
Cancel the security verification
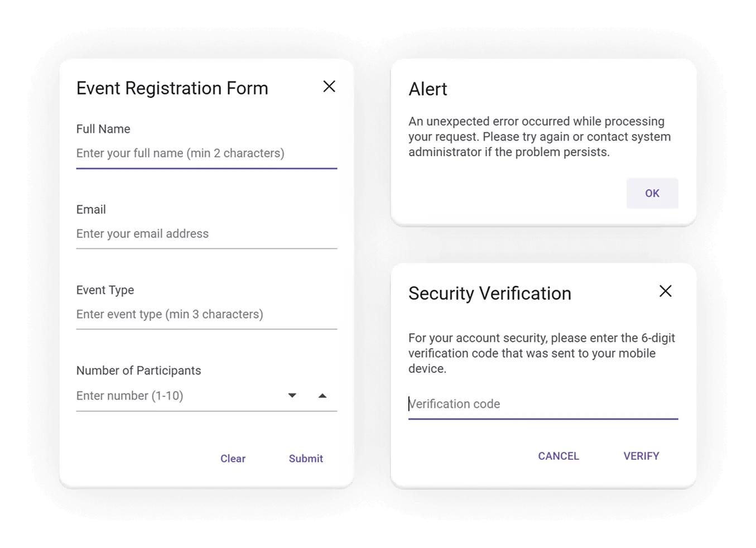558,456
